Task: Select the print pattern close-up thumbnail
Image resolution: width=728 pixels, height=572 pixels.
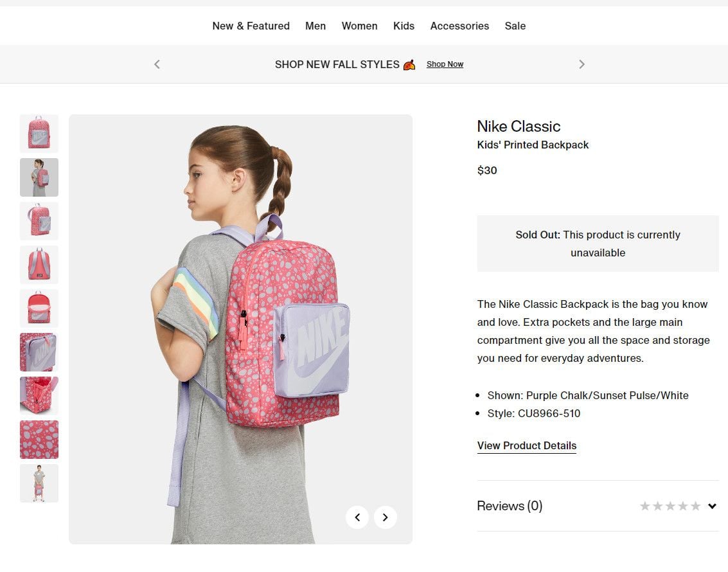Action: click(39, 440)
